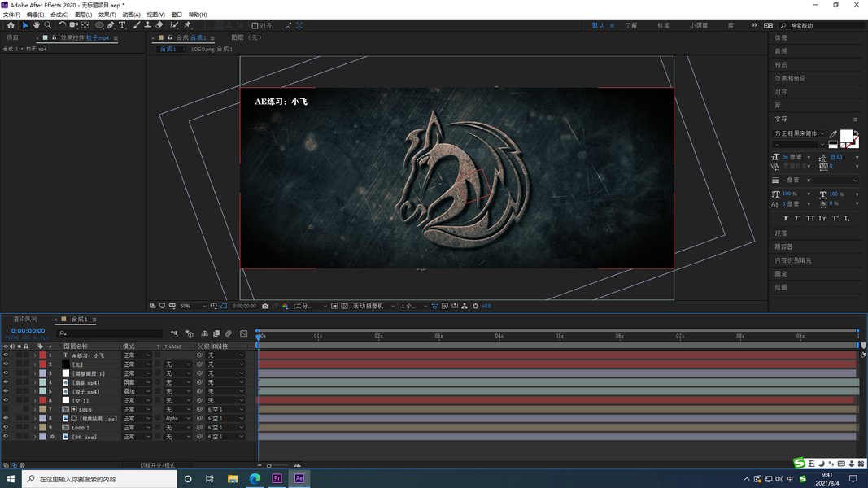
Task: Expand layer 7 LOGO properties
Action: pos(35,409)
